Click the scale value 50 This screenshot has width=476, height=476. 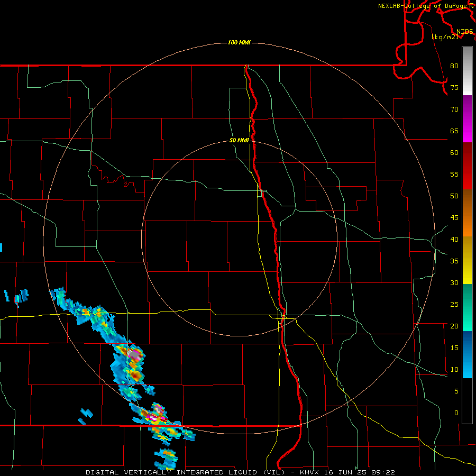454,196
